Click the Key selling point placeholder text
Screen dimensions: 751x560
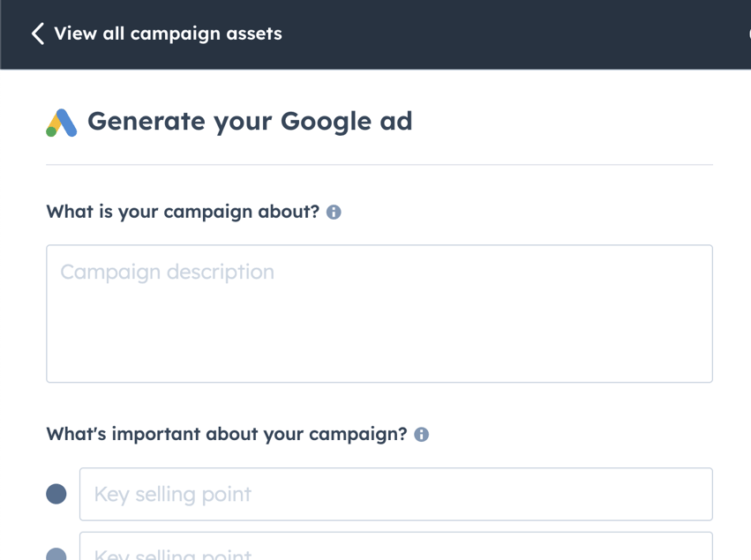pyautogui.click(x=171, y=494)
